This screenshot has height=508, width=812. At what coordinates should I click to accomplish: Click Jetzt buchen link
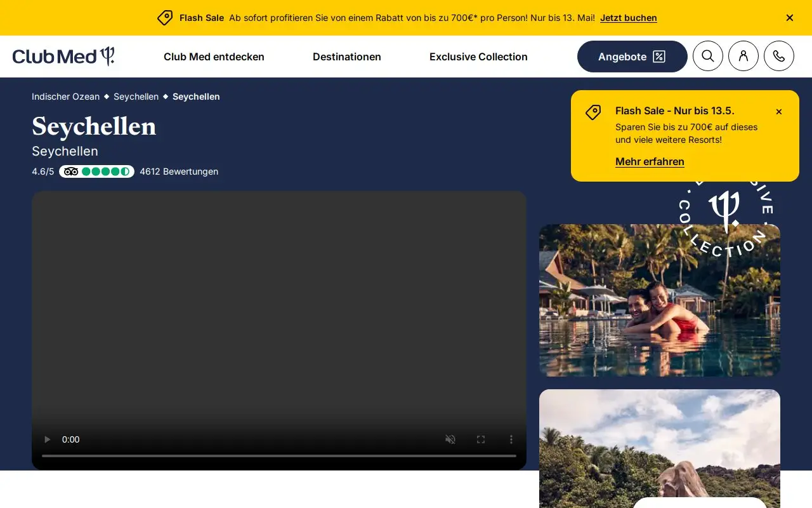coord(629,18)
